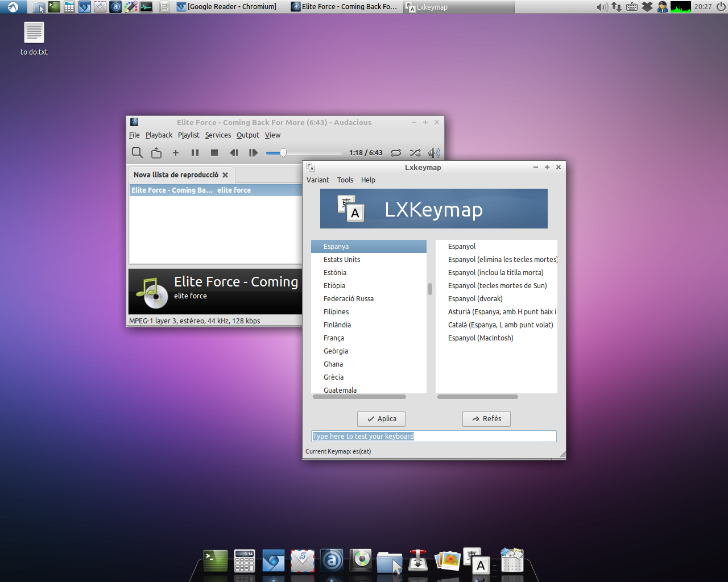Select França in the country list
728x582 pixels.
tap(369, 338)
